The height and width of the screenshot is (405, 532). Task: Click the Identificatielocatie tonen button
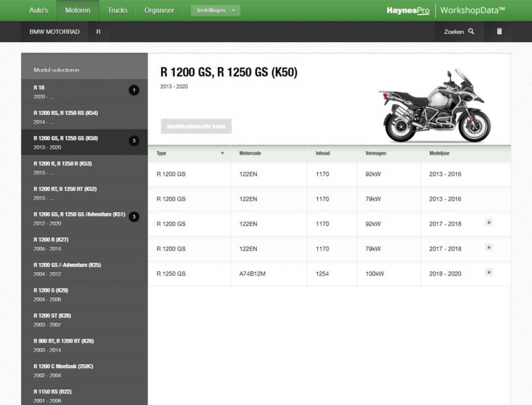point(196,126)
